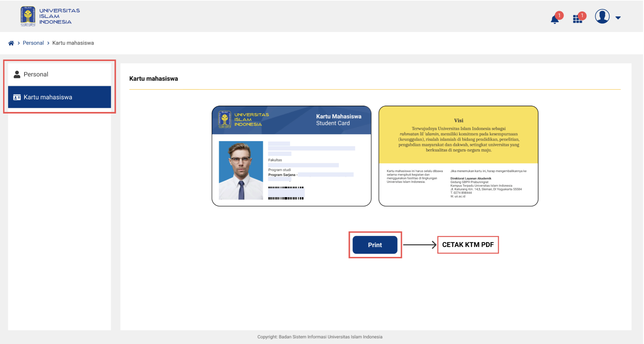The width and height of the screenshot is (644, 344).
Task: Click the chevron before Kartu mahasiswa breadcrumb
Action: [x=48, y=43]
